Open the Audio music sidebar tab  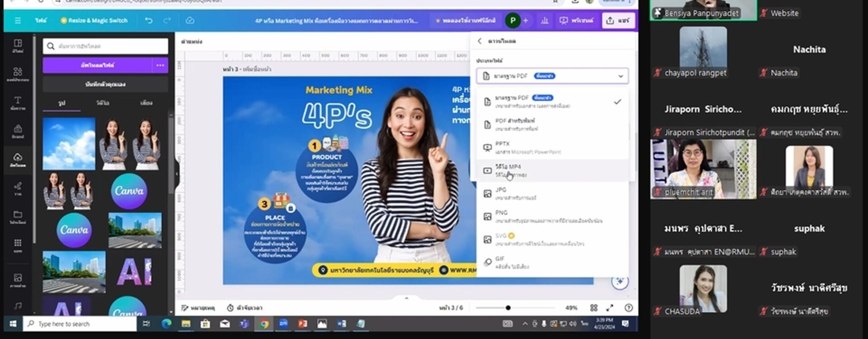(18, 306)
